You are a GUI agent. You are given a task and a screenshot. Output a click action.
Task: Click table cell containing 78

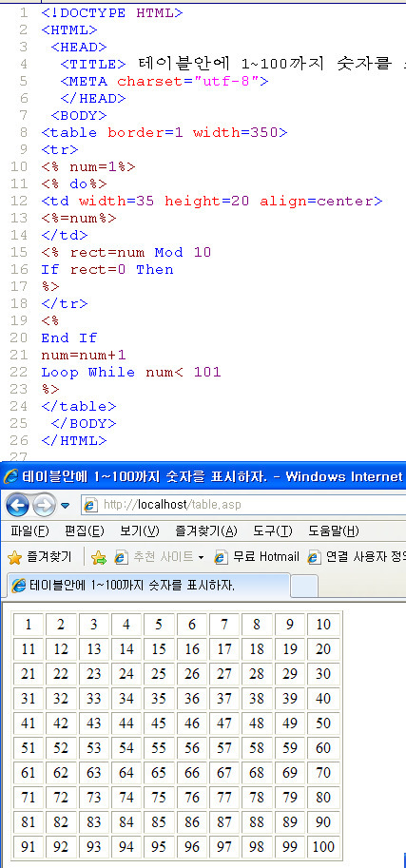click(x=257, y=797)
